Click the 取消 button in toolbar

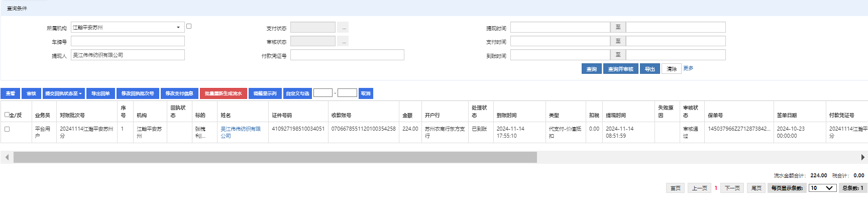[366, 93]
